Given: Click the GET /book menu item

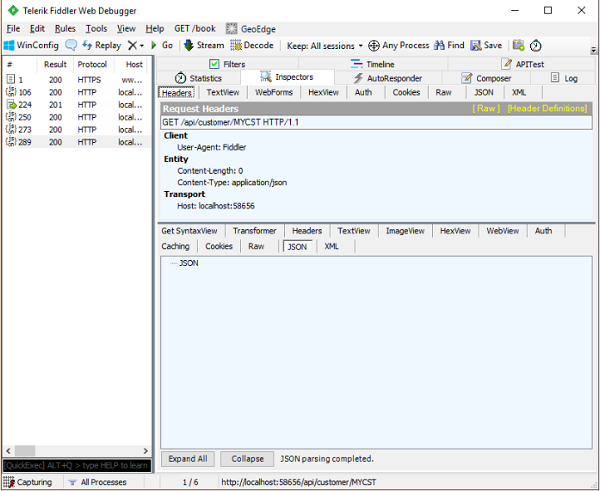Looking at the screenshot, I should click(195, 29).
